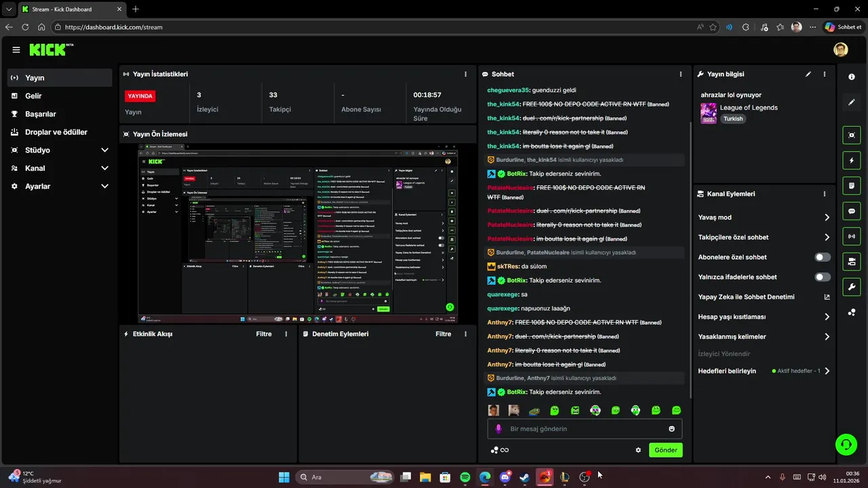This screenshot has height=488, width=868.
Task: Insert the Pepe frog emote
Action: [x=534, y=410]
